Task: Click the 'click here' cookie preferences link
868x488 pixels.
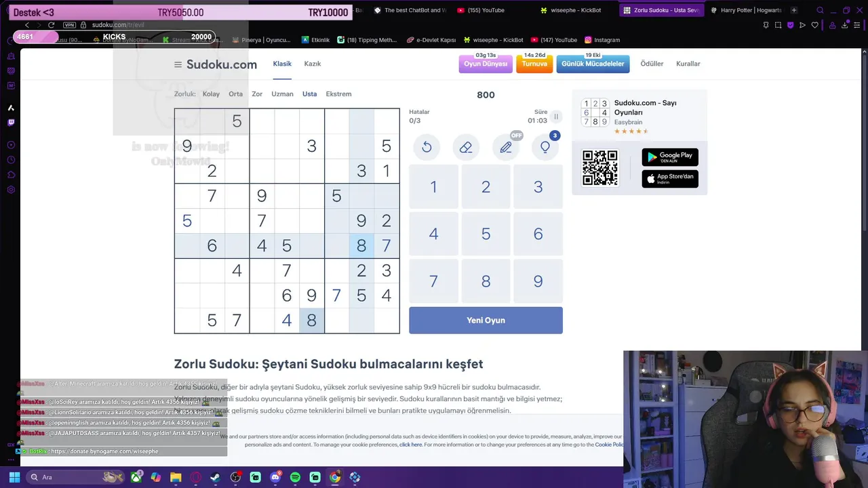Action: tap(410, 445)
